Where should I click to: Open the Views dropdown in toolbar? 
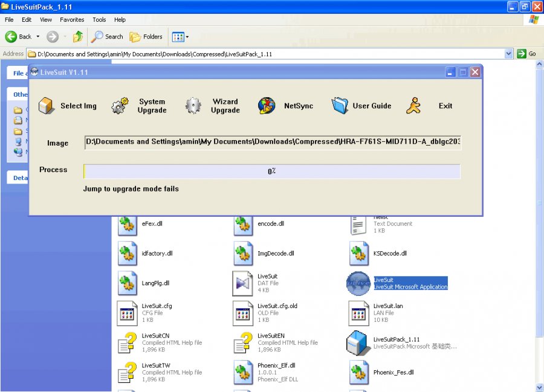point(180,37)
